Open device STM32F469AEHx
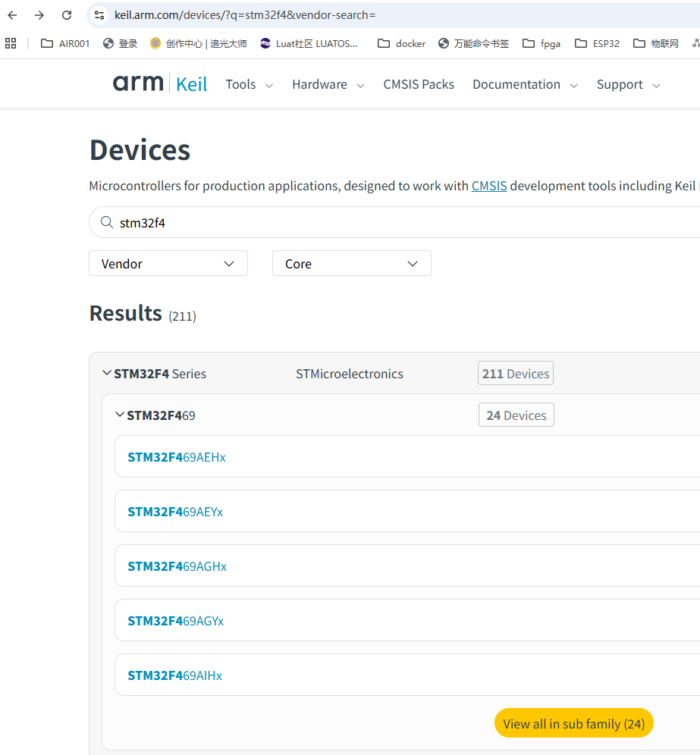The height and width of the screenshot is (755, 700). click(176, 457)
